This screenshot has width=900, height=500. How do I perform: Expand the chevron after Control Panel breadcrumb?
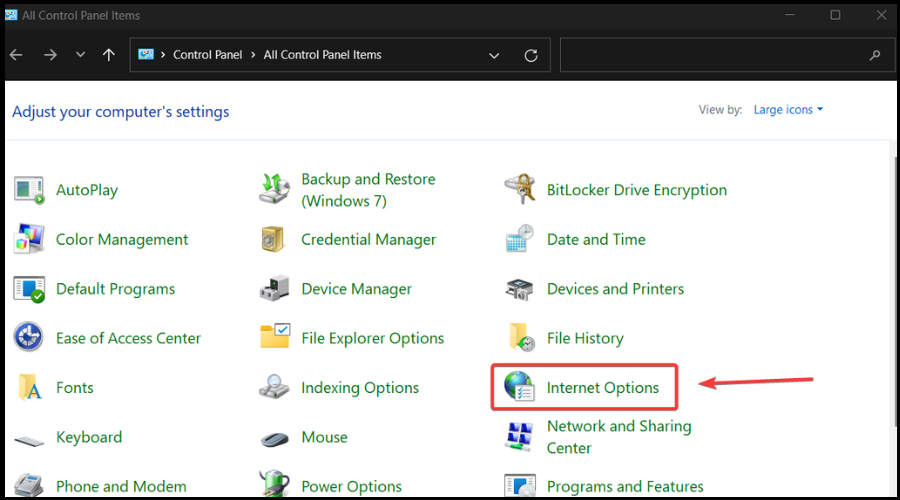pyautogui.click(x=253, y=55)
